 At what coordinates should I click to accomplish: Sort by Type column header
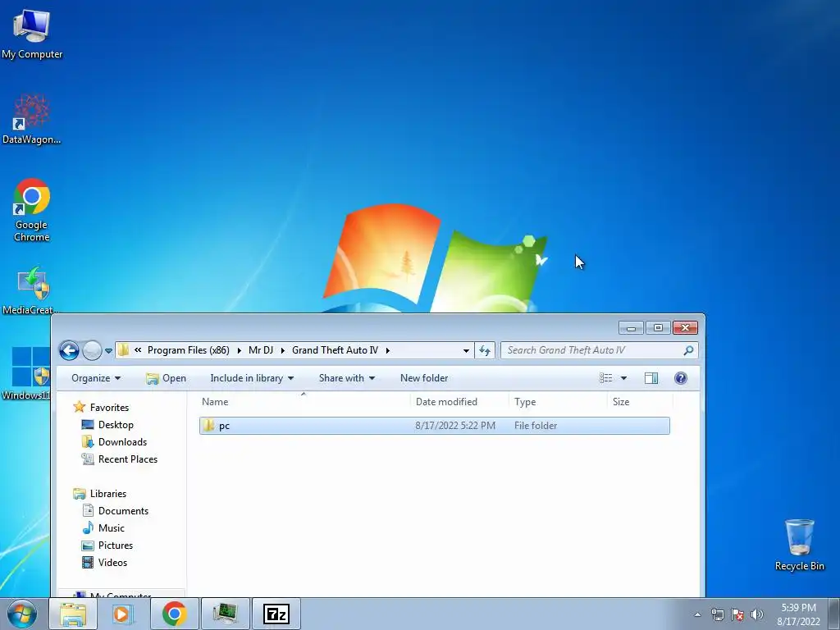558,402
